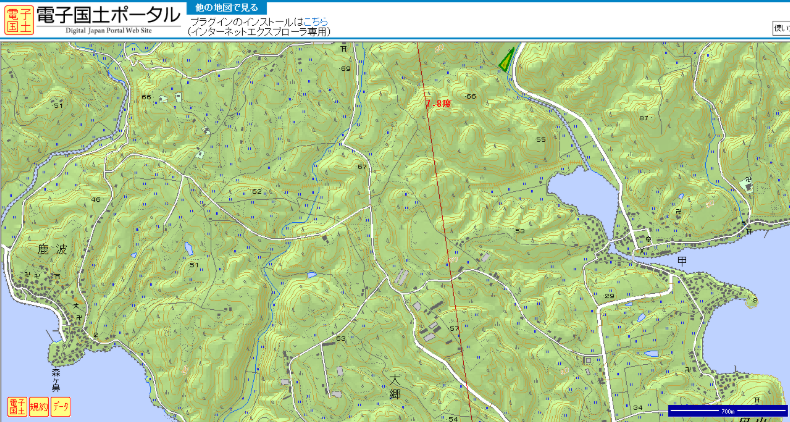Click the Digital Japan Portal Web Site subtitle
The width and height of the screenshot is (790, 422).
(x=109, y=32)
